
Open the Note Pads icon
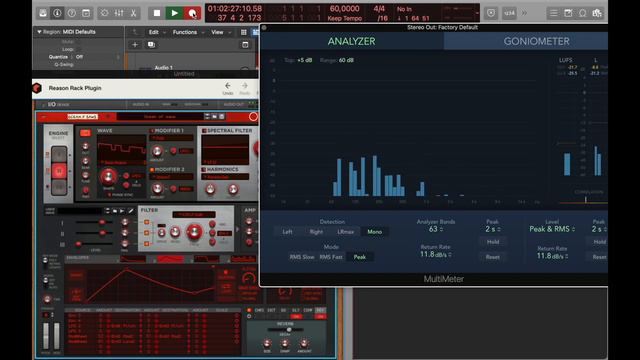coord(568,13)
